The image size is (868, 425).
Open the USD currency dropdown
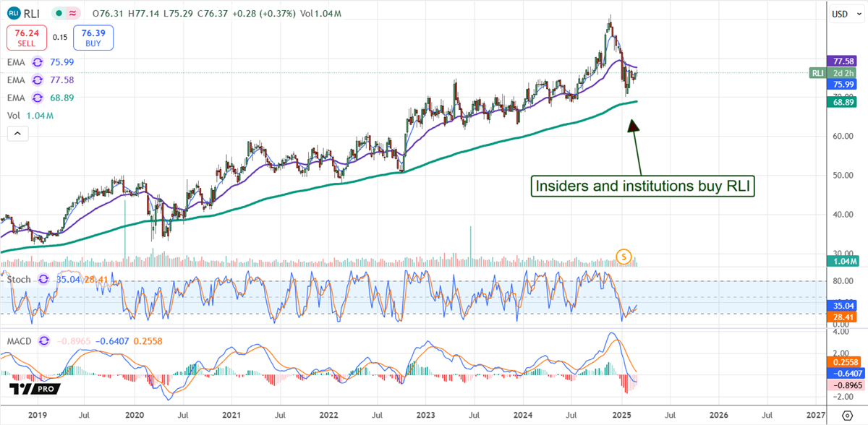[x=839, y=12]
